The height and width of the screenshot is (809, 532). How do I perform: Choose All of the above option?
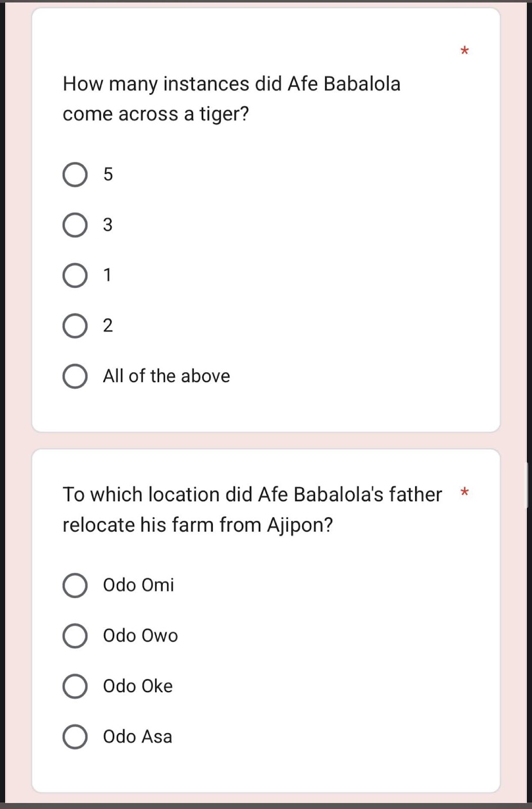[75, 376]
